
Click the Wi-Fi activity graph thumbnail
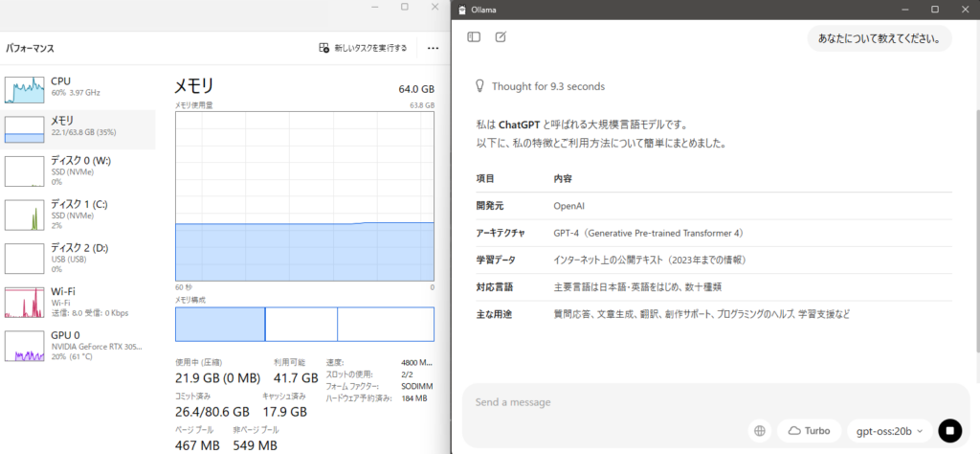24,302
